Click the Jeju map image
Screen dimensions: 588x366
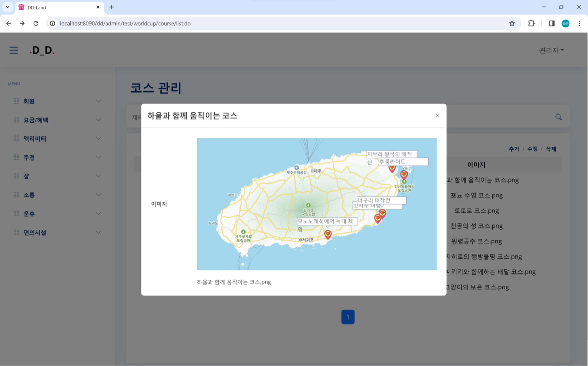click(317, 204)
